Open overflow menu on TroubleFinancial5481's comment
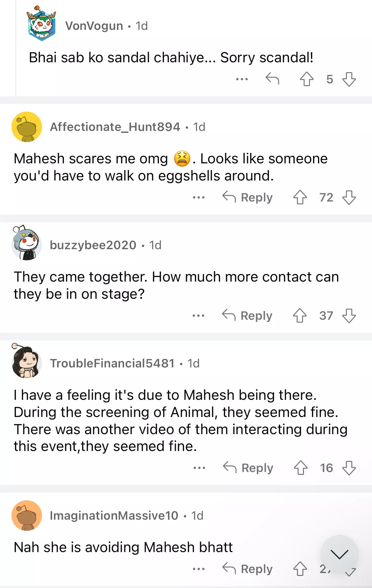 click(199, 468)
